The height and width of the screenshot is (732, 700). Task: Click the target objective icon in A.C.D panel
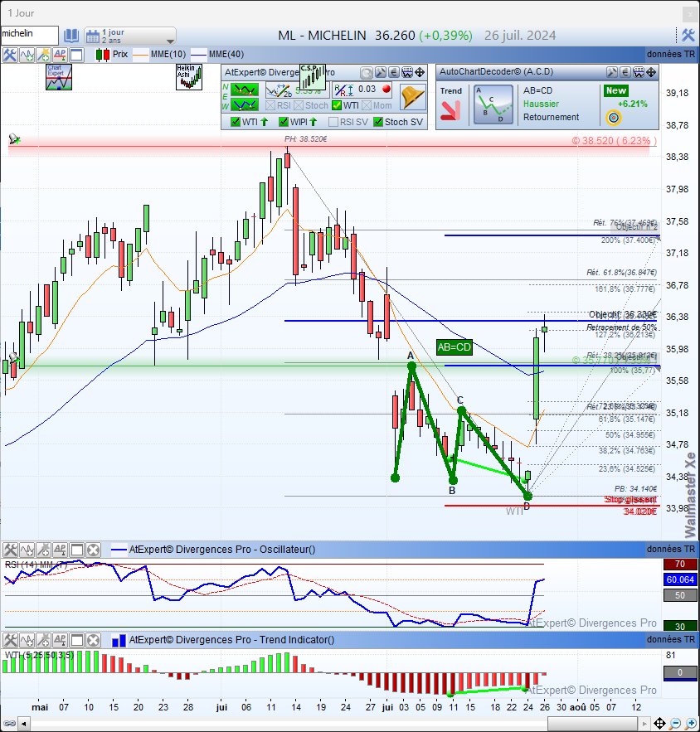pos(614,118)
